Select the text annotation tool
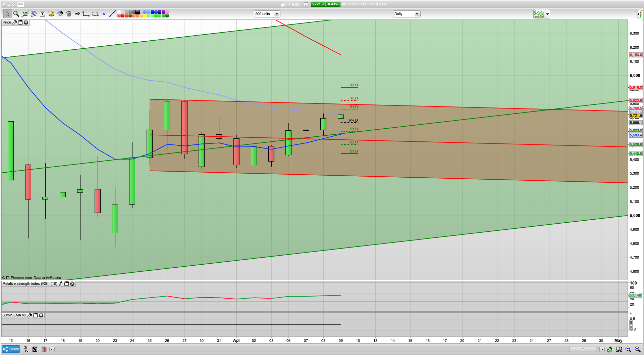Image resolution: width=644 pixels, height=355 pixels. point(43,14)
